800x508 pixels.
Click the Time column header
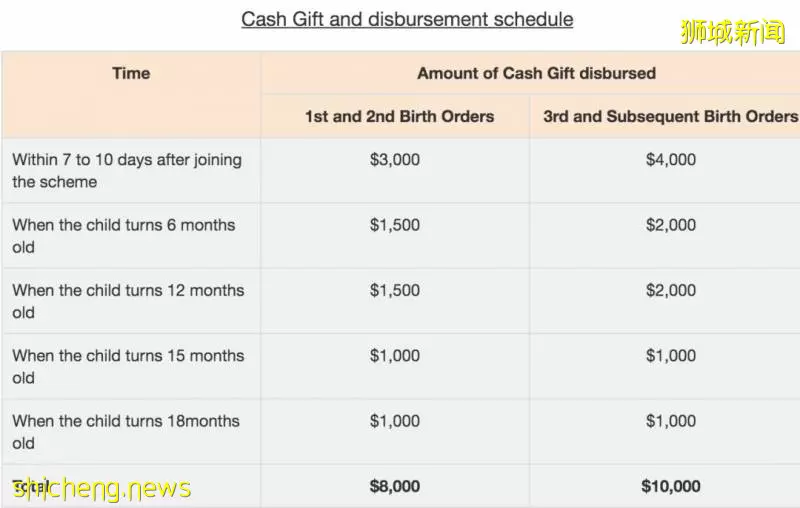point(131,73)
